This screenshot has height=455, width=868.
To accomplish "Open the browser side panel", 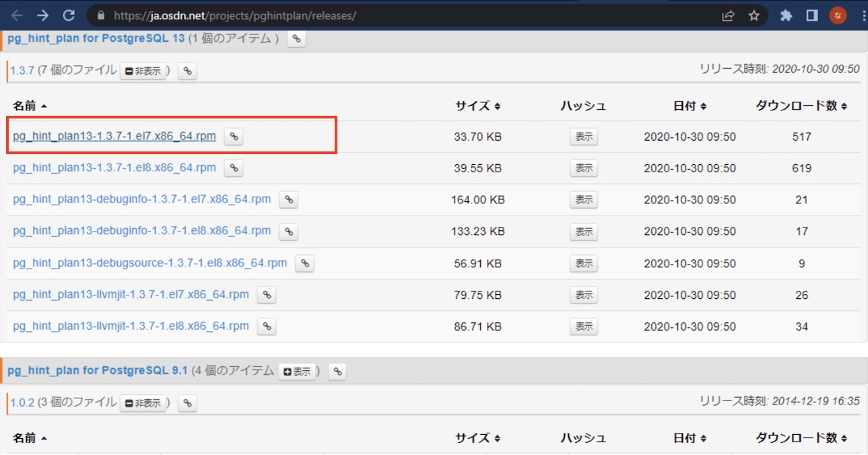I will pyautogui.click(x=812, y=15).
